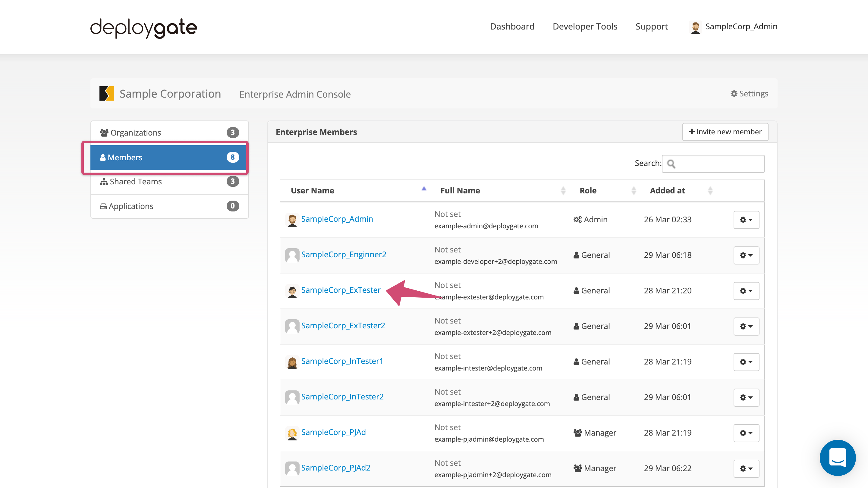Open gear dropdown for SampleCorp_Enginner2 row
This screenshot has height=488, width=868.
point(746,255)
